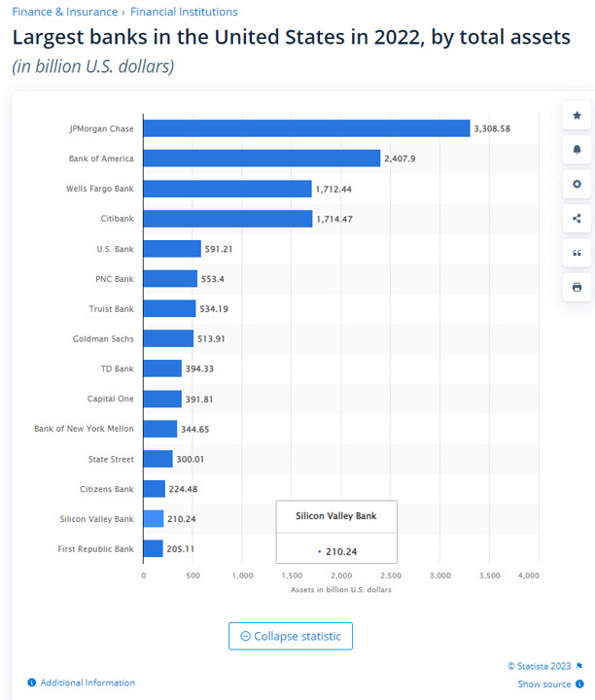Click the Wells Fargo Bank axis label
This screenshot has height=700, width=595.
coord(100,189)
